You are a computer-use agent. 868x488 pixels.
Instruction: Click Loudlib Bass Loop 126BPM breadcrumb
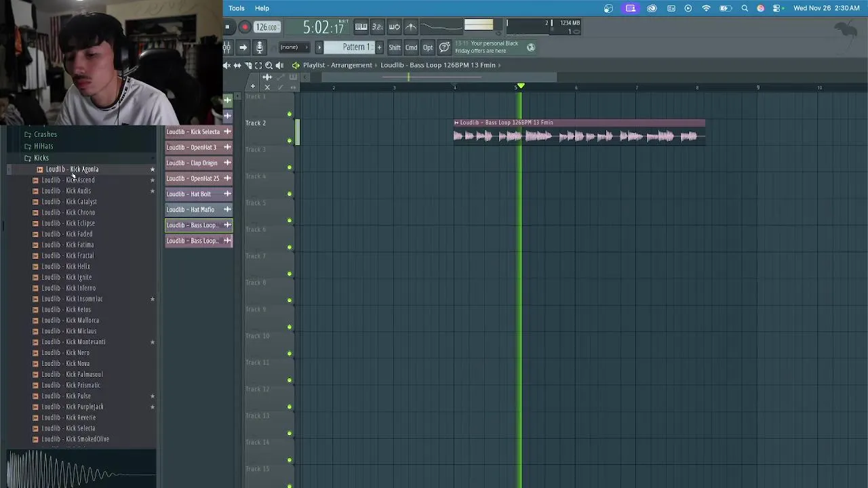pyautogui.click(x=438, y=65)
